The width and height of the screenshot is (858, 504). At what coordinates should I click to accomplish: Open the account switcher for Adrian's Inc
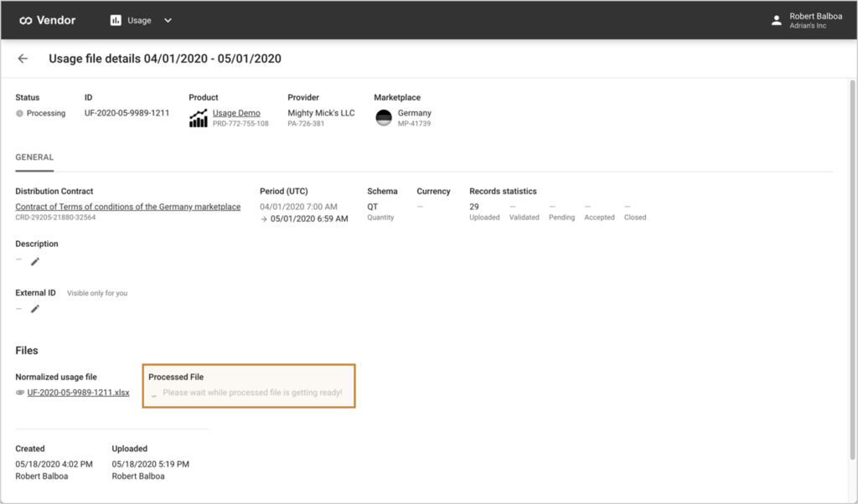click(x=809, y=25)
